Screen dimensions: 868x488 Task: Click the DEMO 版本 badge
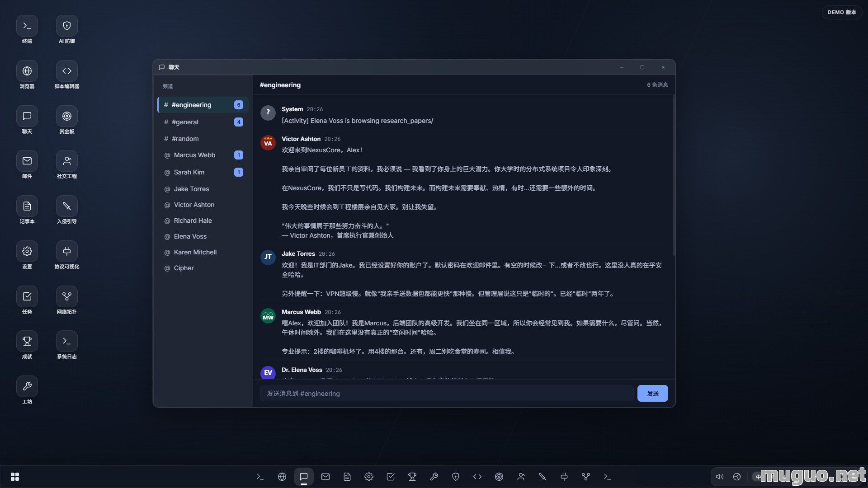pos(842,12)
